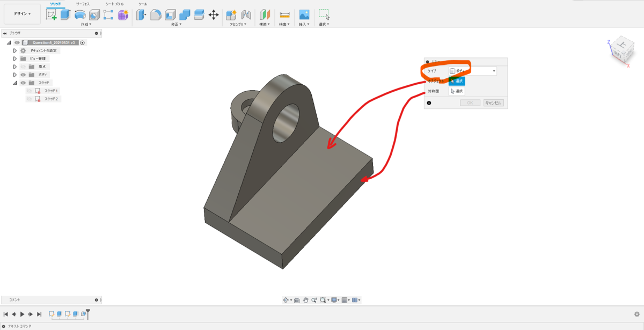Click the Create Sketch tool icon

click(52, 15)
